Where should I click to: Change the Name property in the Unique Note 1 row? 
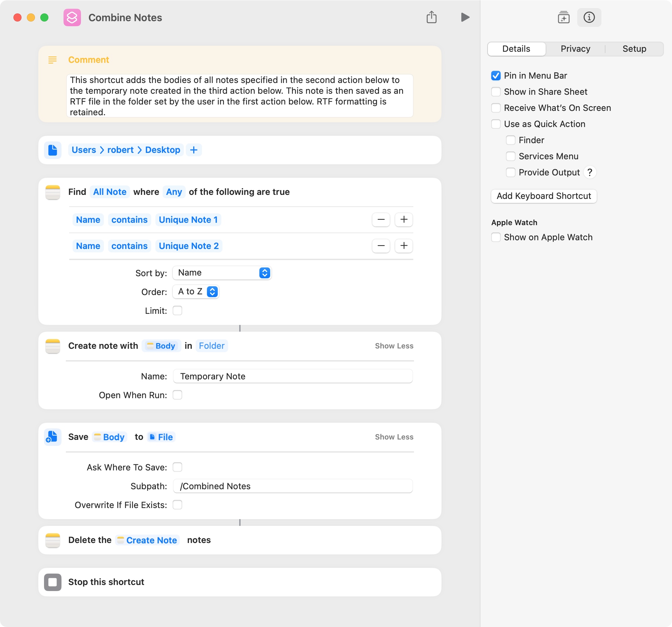coord(88,220)
